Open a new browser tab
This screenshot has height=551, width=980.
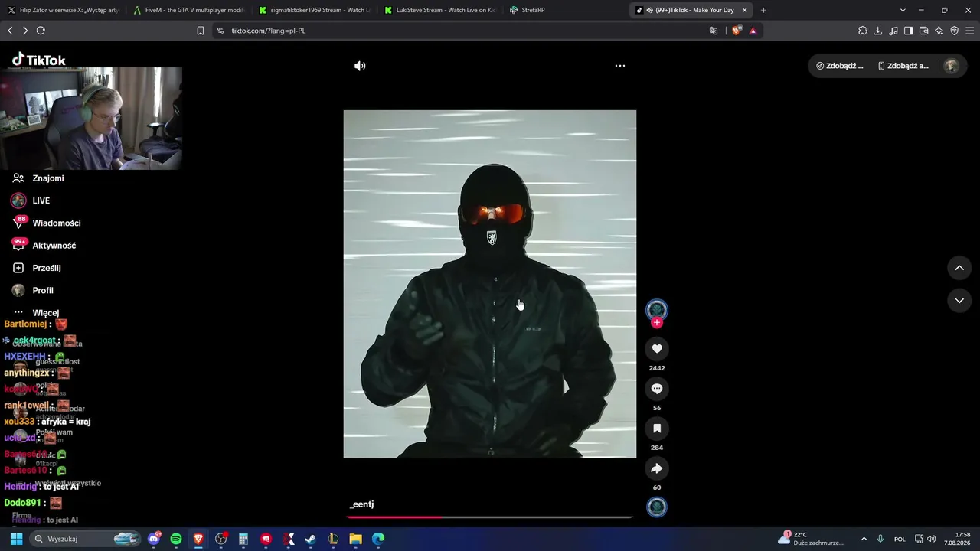click(763, 10)
